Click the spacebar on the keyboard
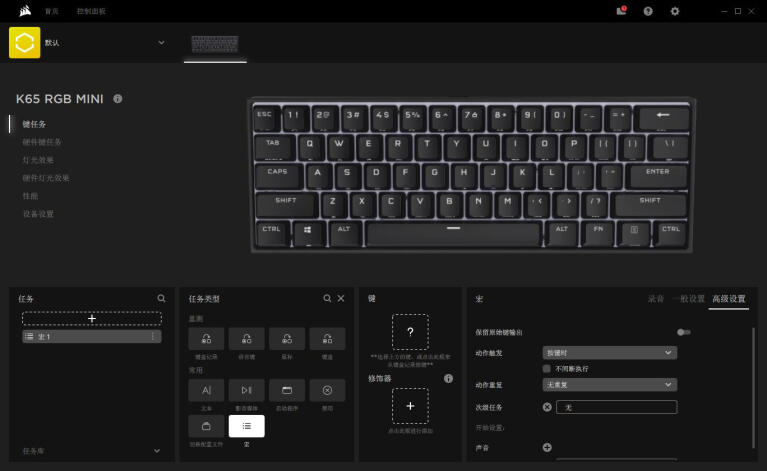This screenshot has width=767, height=471. (x=453, y=233)
